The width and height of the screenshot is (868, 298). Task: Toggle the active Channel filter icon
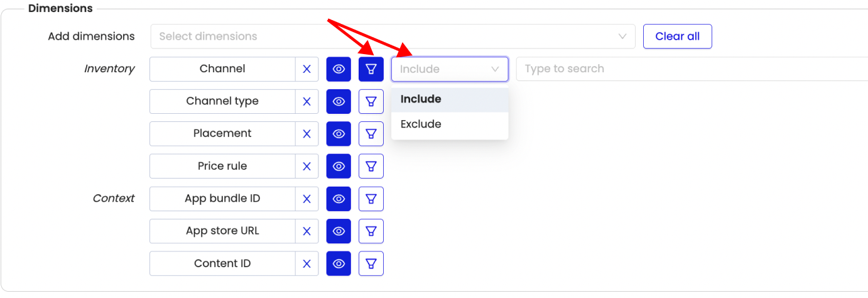(371, 69)
